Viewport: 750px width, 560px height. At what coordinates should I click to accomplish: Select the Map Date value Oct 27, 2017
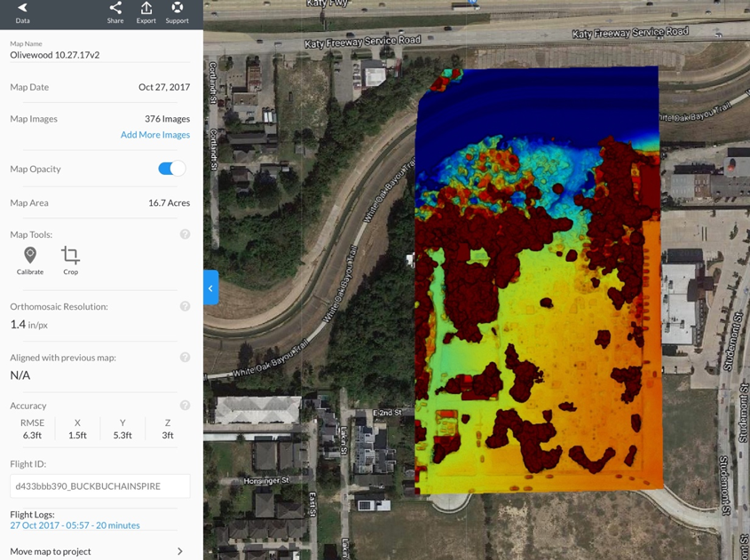(x=164, y=87)
